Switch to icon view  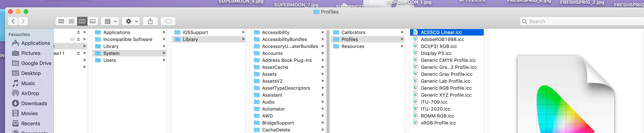61,21
